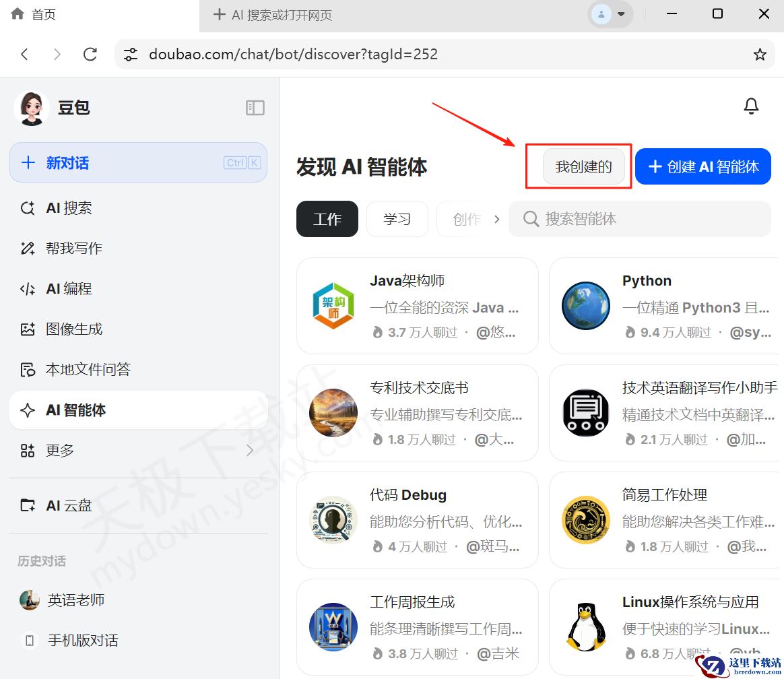Click the Python globe avatar
The image size is (784, 679).
pos(586,306)
